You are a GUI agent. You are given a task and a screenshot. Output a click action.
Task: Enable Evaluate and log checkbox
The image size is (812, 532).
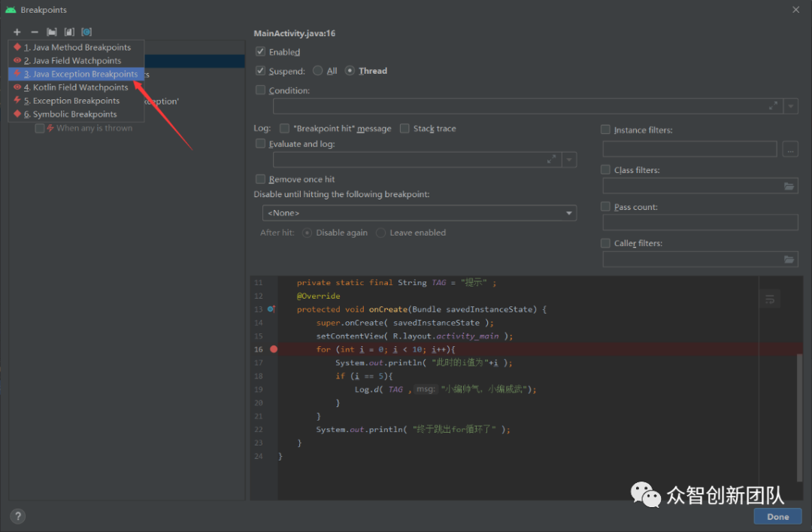(x=260, y=144)
